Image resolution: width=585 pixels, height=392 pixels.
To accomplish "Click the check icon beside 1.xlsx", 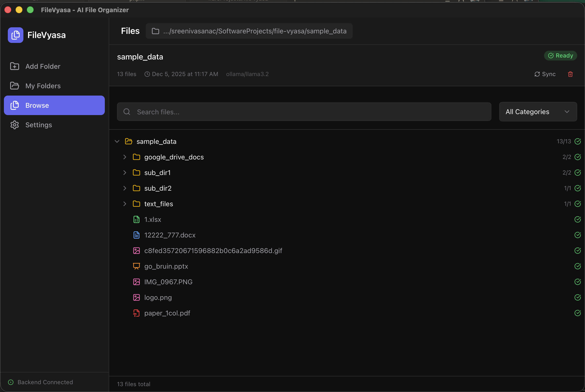I will [x=578, y=219].
